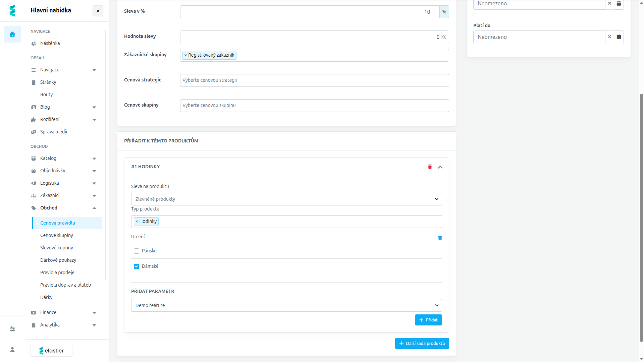Image resolution: width=644 pixels, height=362 pixels.
Task: Click Další sada produktů button
Action: pos(422,344)
